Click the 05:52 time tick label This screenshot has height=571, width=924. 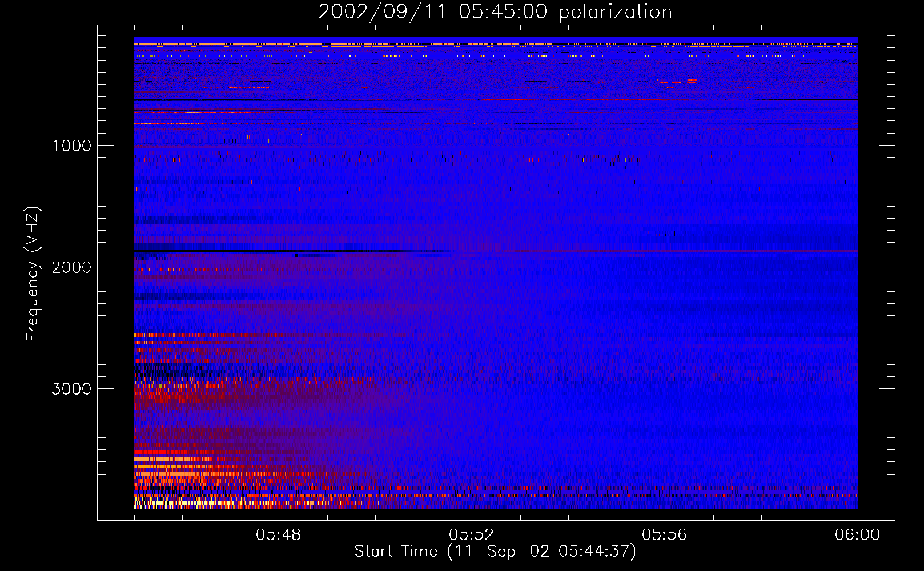tap(472, 535)
